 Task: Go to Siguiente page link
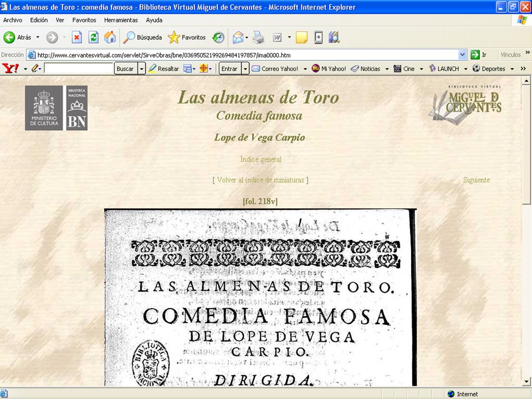point(477,180)
